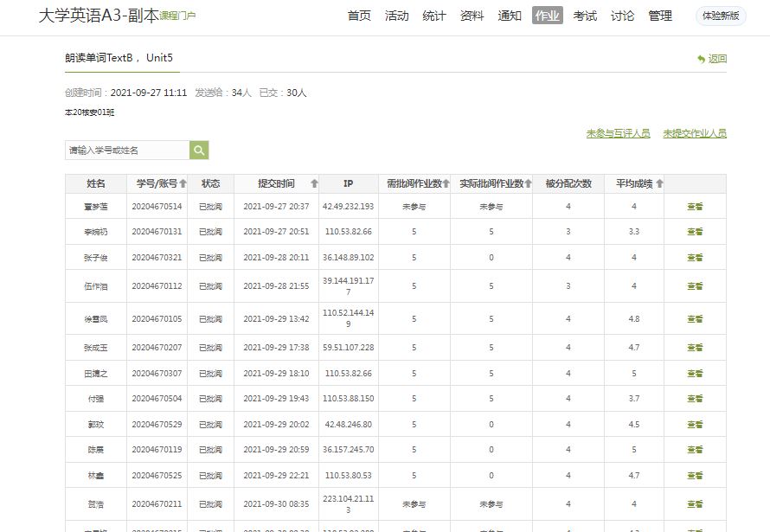View submission for student 20204670211
This screenshot has height=532, width=770.
click(695, 504)
